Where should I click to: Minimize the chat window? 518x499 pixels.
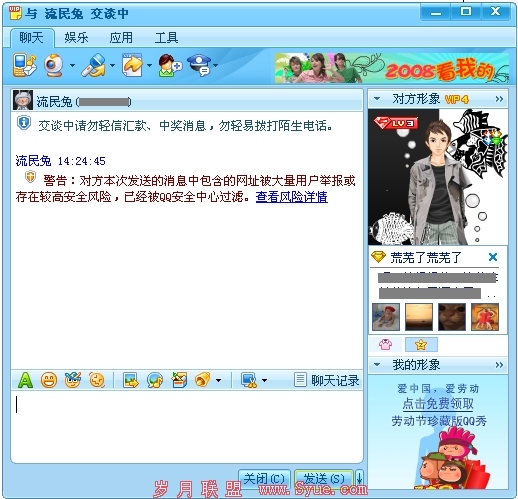point(436,13)
